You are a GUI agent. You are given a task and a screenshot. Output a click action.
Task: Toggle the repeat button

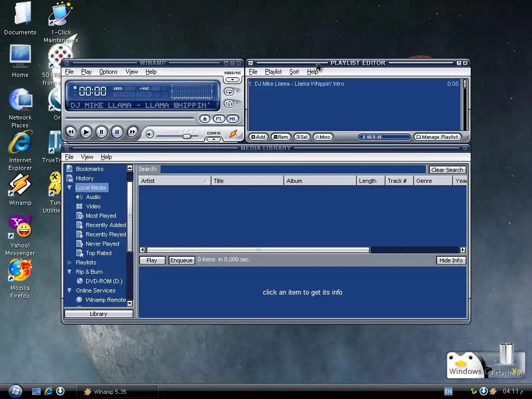(229, 91)
